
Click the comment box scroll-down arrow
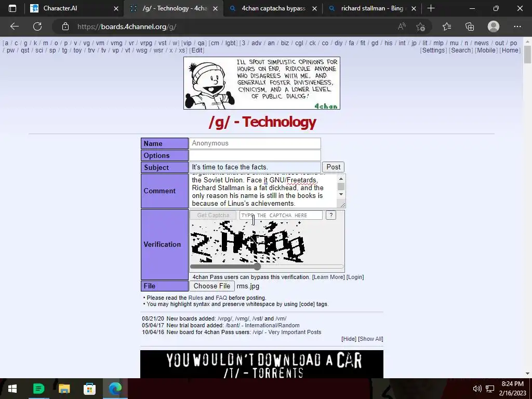pos(341,194)
